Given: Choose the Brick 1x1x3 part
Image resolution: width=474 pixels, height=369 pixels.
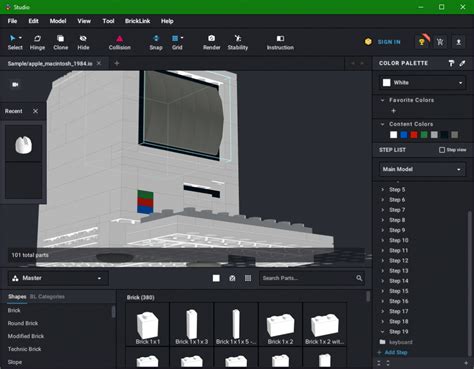Looking at the screenshot, I should 192,325.
